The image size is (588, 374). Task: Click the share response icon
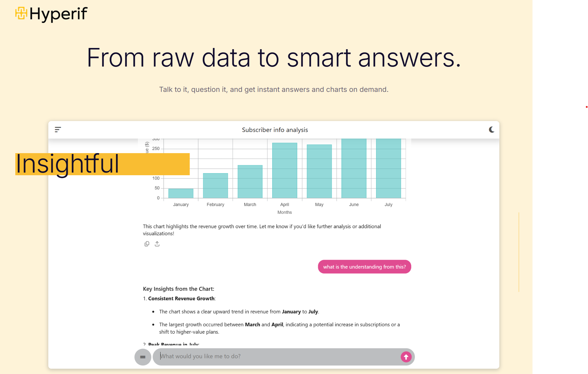157,244
